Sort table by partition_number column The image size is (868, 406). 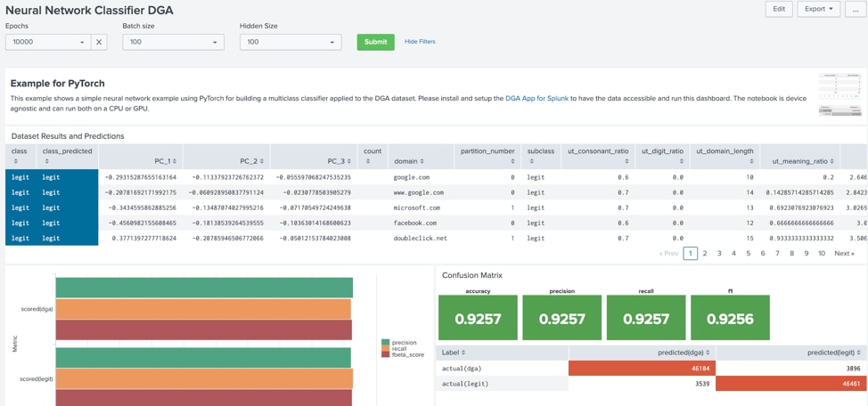click(487, 156)
